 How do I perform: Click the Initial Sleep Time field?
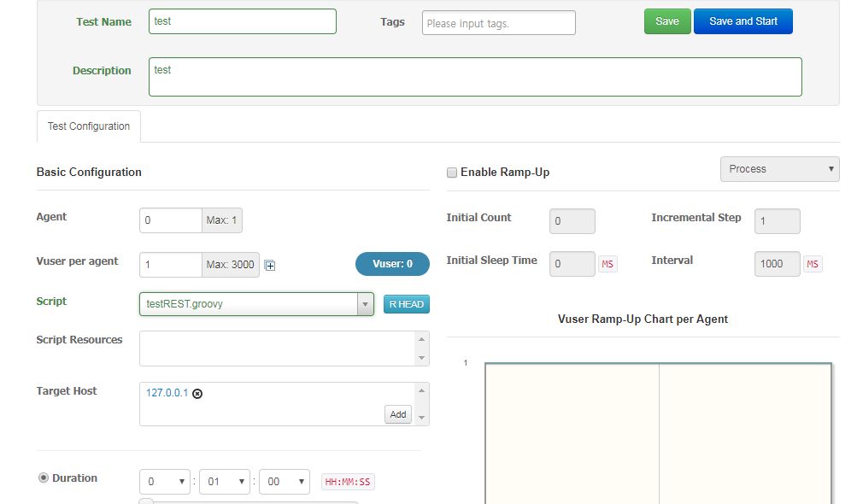coord(572,264)
